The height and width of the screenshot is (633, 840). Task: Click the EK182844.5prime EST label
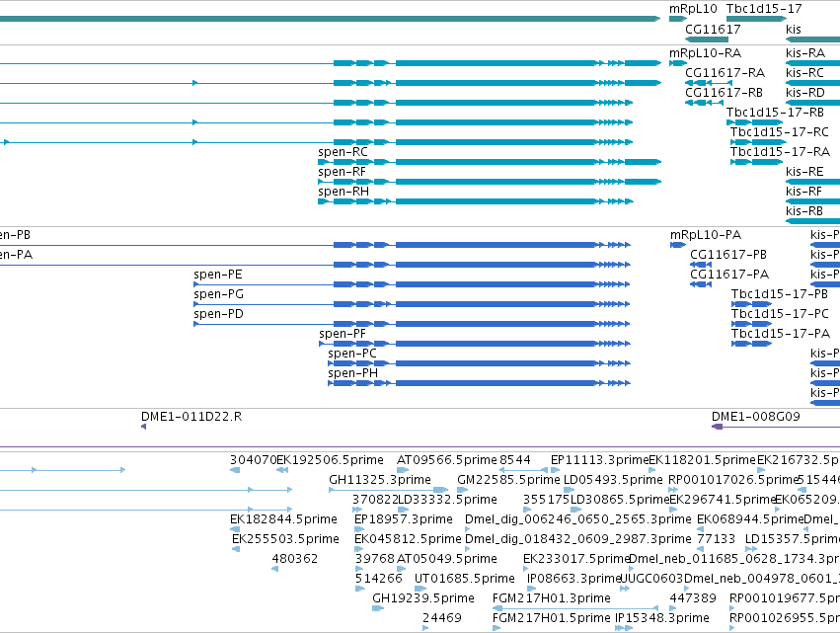[x=283, y=519]
